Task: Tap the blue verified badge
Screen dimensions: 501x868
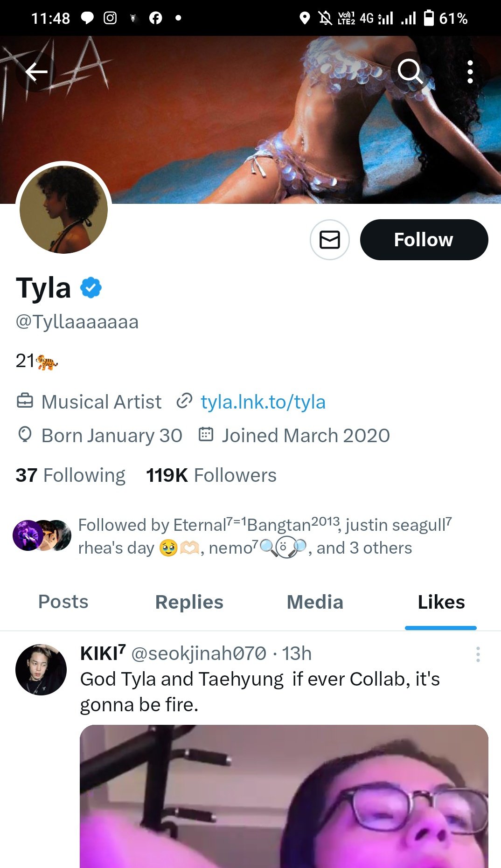Action: [x=91, y=287]
